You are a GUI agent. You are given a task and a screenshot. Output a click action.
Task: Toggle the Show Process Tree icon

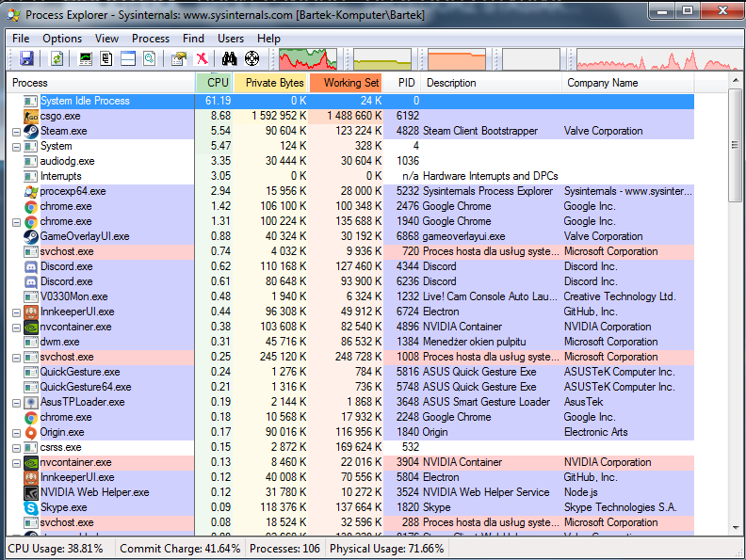pos(106,59)
